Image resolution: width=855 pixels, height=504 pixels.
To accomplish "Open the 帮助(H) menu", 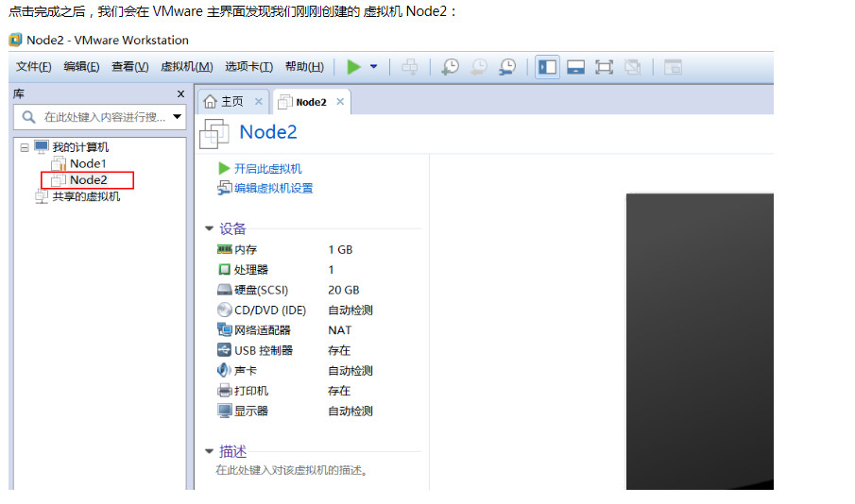I will [304, 66].
